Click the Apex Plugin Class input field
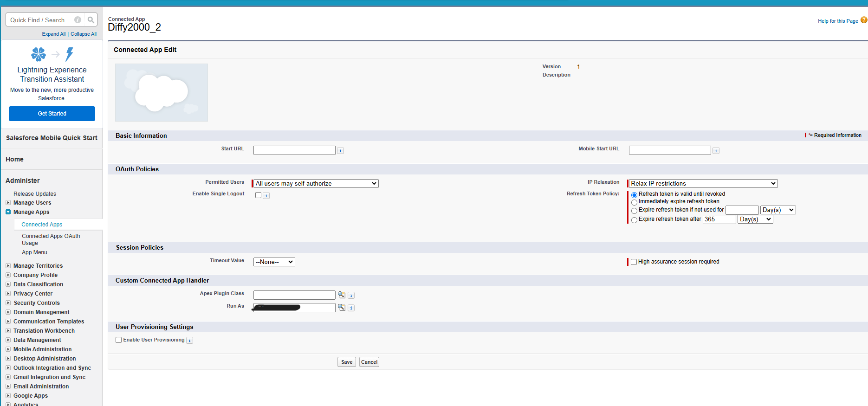The height and width of the screenshot is (406, 868). click(x=294, y=295)
